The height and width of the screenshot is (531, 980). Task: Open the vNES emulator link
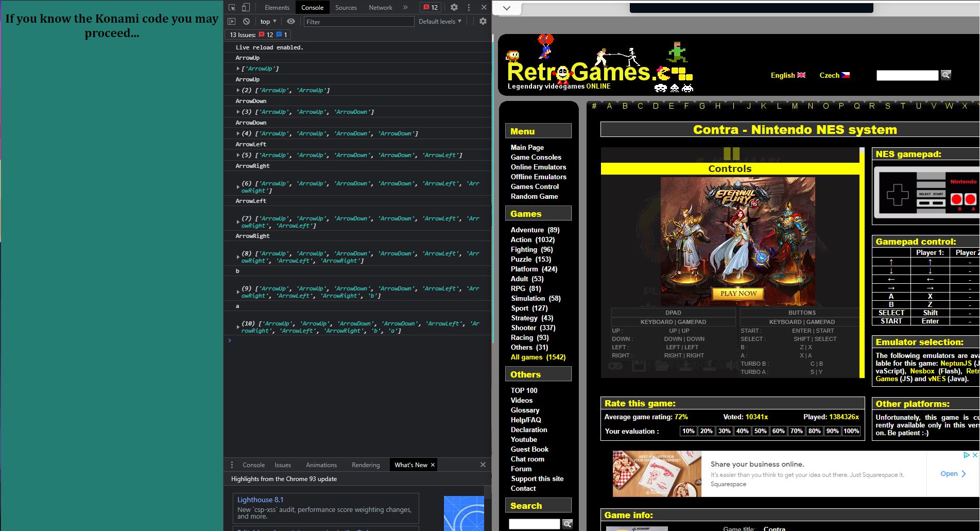pyautogui.click(x=937, y=379)
